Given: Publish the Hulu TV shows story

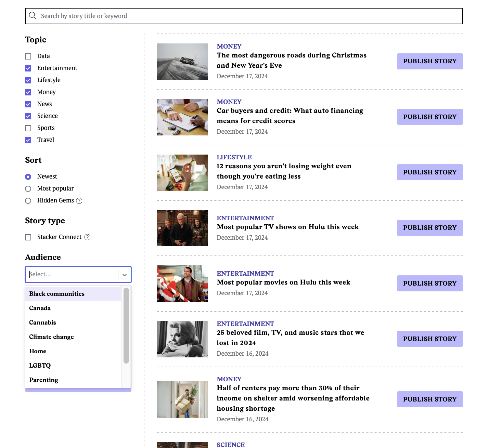Looking at the screenshot, I should click(430, 228).
